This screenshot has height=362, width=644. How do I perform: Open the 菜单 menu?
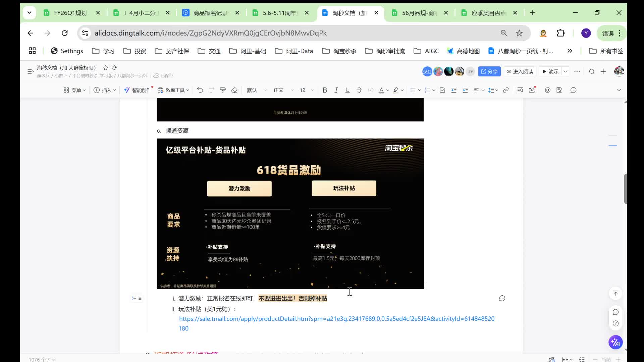pyautogui.click(x=74, y=90)
